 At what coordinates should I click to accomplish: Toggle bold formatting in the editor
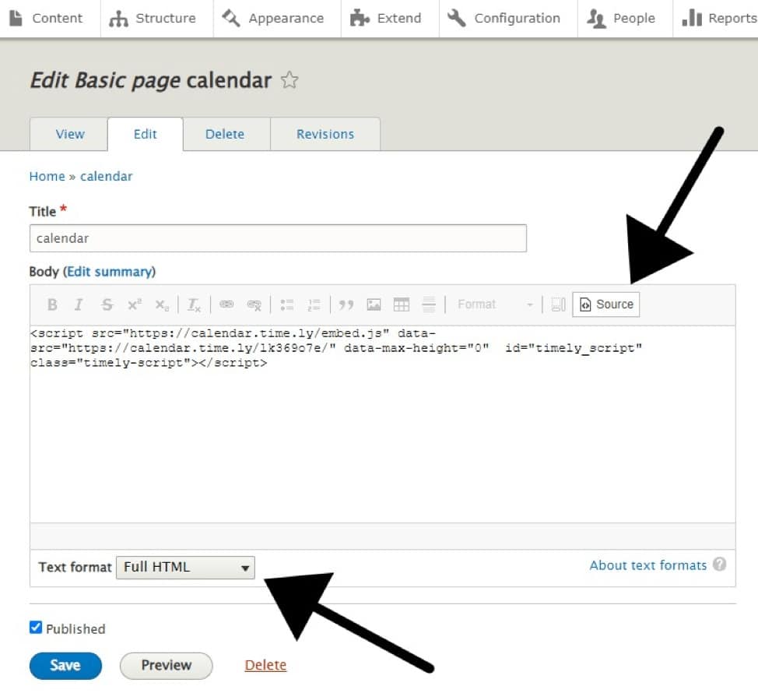coord(51,304)
